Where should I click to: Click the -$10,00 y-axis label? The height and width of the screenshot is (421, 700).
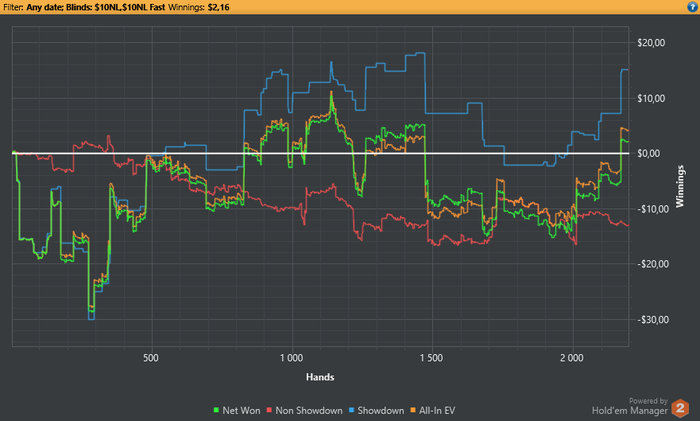tap(653, 209)
